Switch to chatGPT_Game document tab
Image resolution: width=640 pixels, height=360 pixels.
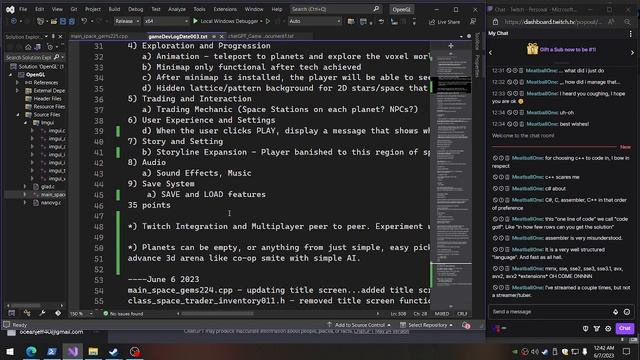tap(261, 36)
